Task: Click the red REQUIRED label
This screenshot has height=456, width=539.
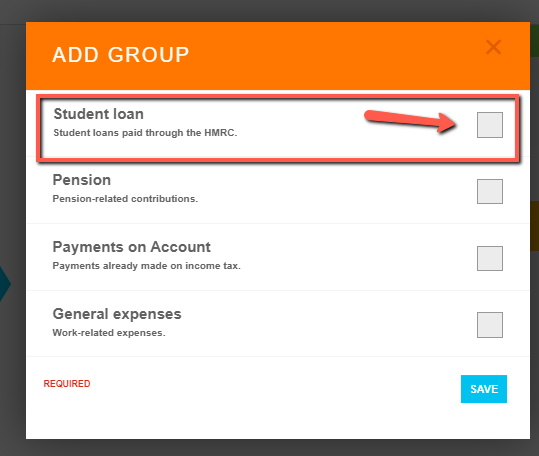Action: [x=67, y=383]
